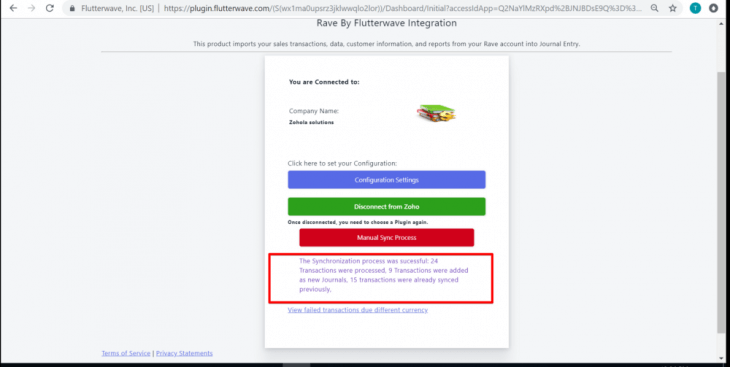Open the dark circular extension icon
This screenshot has width=730, height=367.
[713, 8]
